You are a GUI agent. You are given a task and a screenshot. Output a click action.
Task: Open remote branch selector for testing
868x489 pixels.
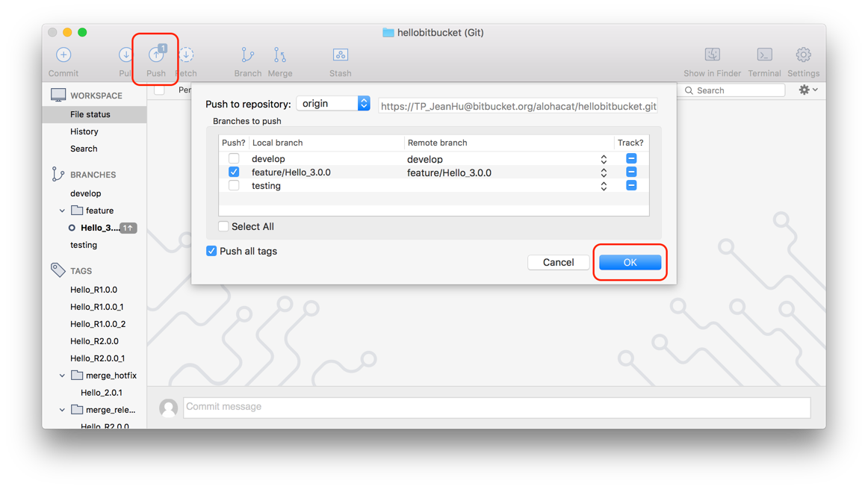coord(604,186)
